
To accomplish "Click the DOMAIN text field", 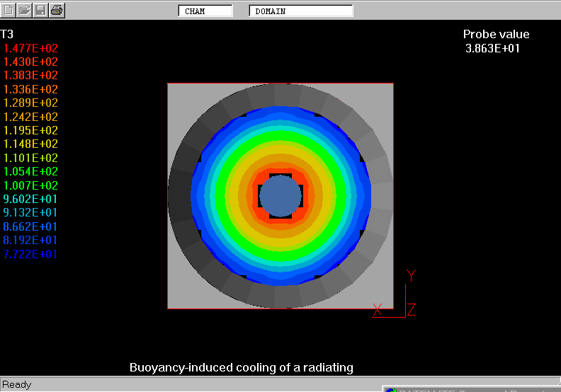I will tap(300, 11).
